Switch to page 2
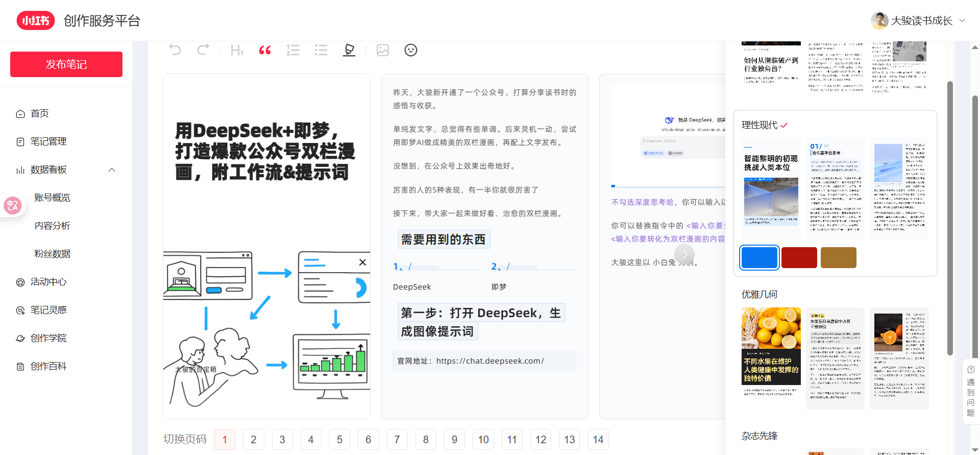The image size is (980, 455). coord(253,440)
